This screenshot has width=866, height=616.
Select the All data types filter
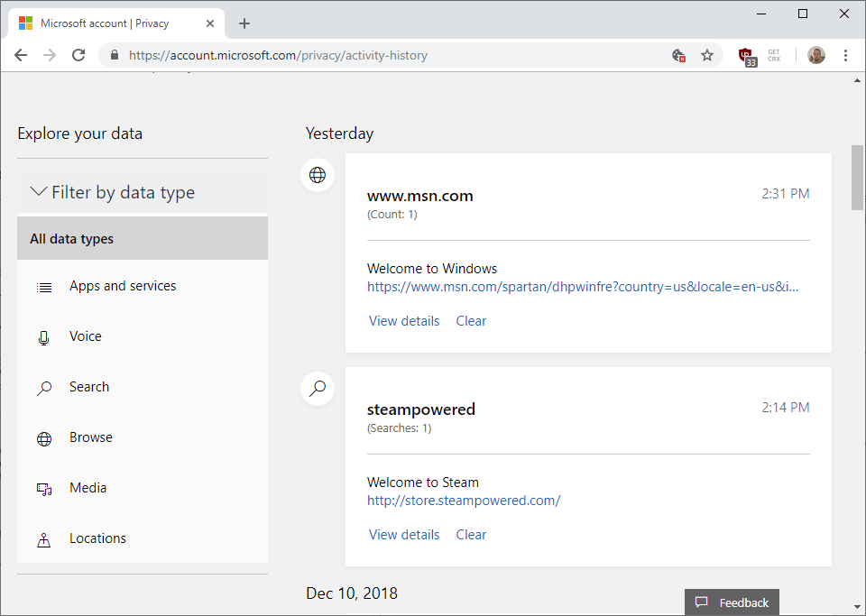(x=72, y=238)
